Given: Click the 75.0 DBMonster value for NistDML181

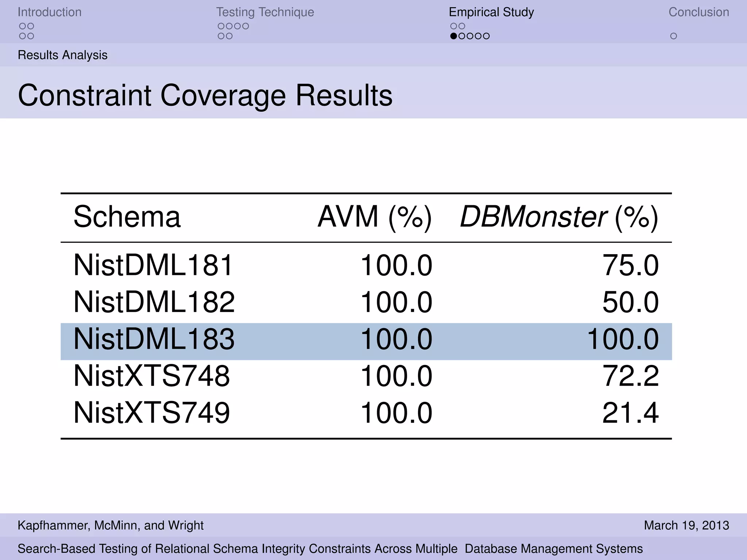Looking at the screenshot, I should 631,265.
